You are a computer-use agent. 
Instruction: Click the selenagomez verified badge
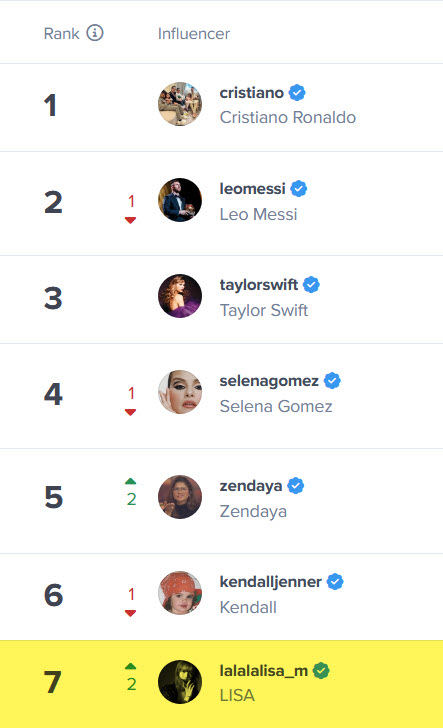pos(332,381)
